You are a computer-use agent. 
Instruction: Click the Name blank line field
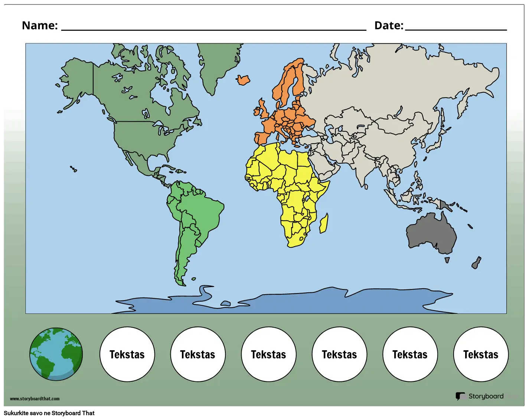coord(213,26)
